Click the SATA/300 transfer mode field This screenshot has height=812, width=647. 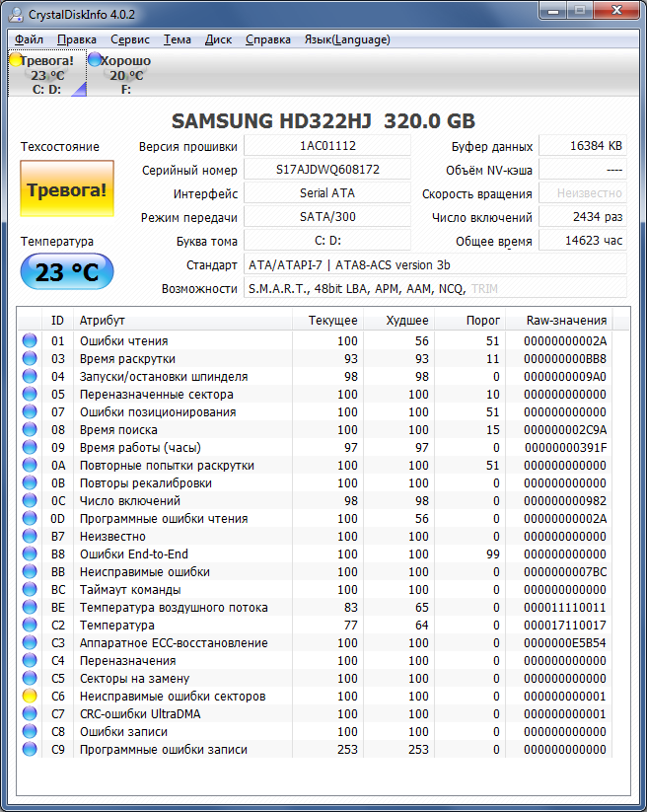(327, 216)
